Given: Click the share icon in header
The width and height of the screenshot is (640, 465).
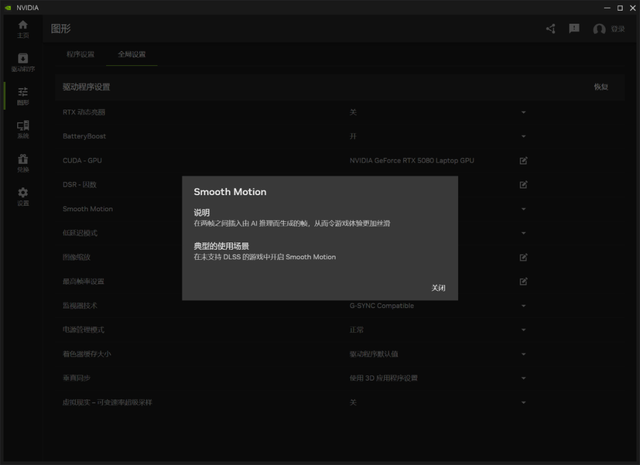Looking at the screenshot, I should 551,29.
